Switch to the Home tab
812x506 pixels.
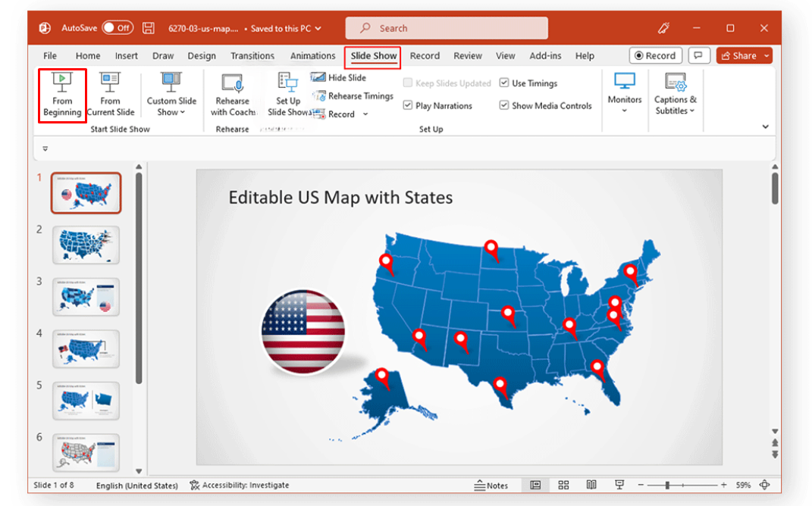[88, 56]
